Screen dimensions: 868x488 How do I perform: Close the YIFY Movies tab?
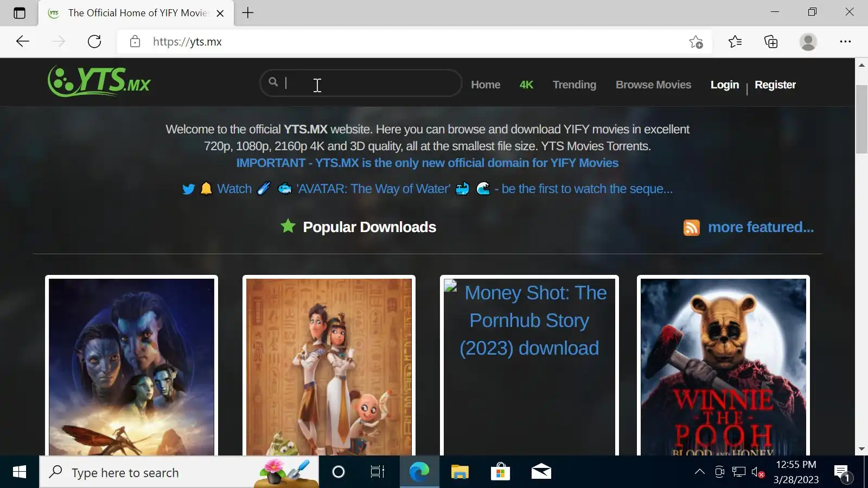pos(220,14)
